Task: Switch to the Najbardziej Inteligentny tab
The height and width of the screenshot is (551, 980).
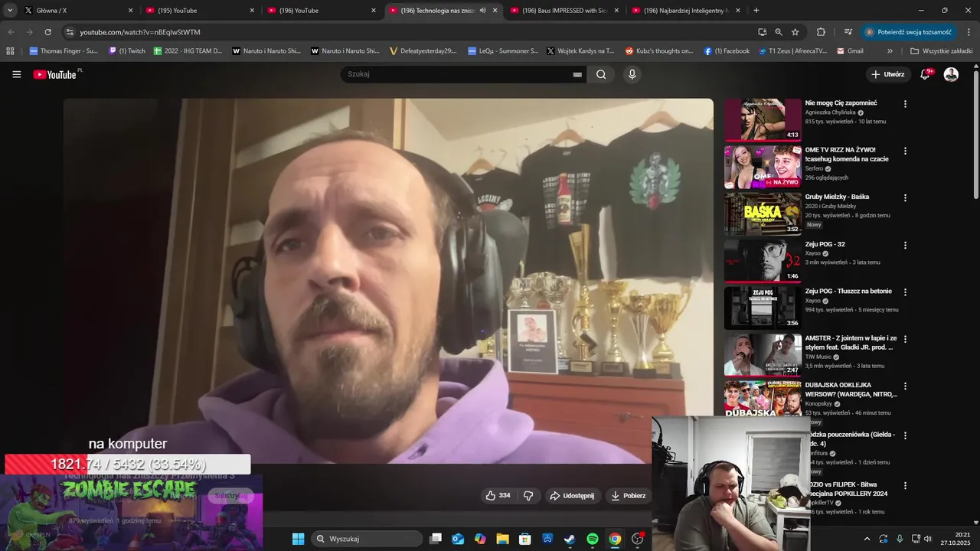Action: [x=685, y=11]
